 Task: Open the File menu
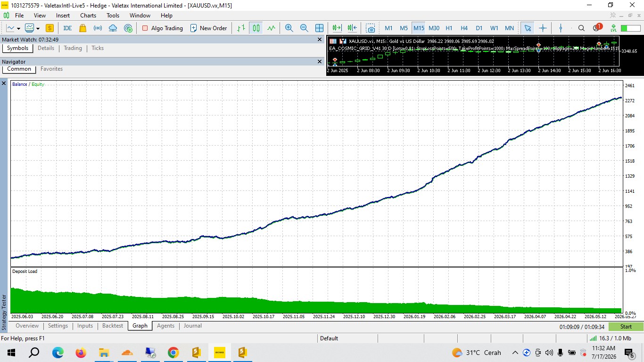tap(19, 16)
